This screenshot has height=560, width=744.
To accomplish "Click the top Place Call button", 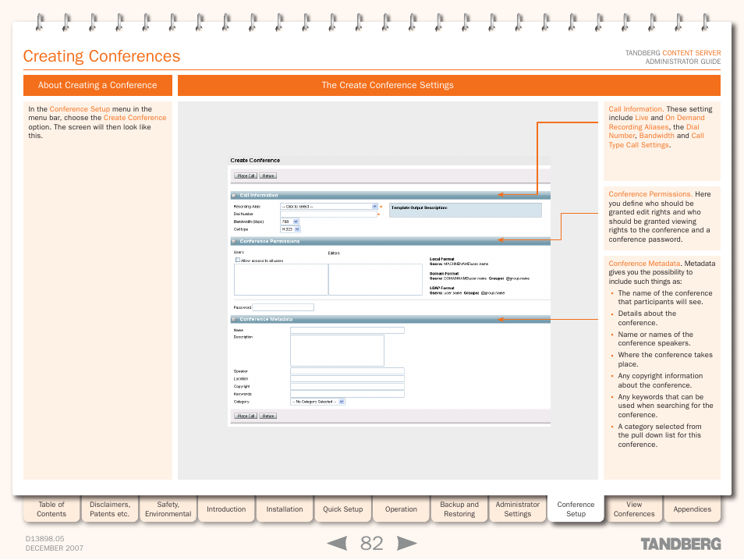I will tap(246, 176).
